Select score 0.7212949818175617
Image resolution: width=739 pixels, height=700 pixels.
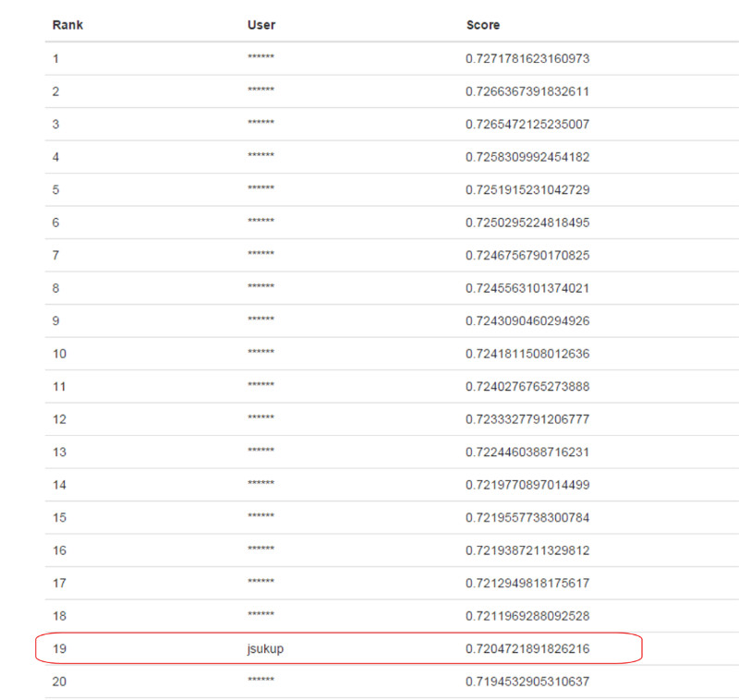(527, 583)
